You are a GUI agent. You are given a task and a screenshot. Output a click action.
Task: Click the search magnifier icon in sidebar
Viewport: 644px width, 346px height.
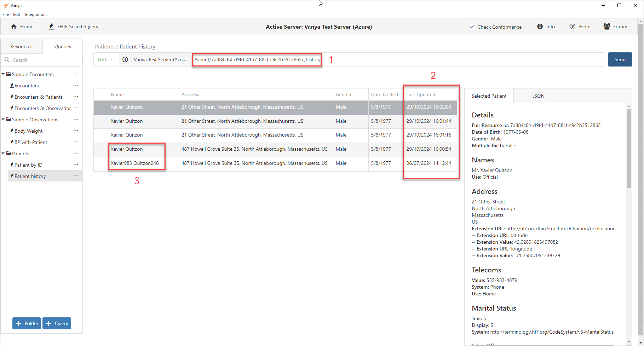tap(7, 60)
